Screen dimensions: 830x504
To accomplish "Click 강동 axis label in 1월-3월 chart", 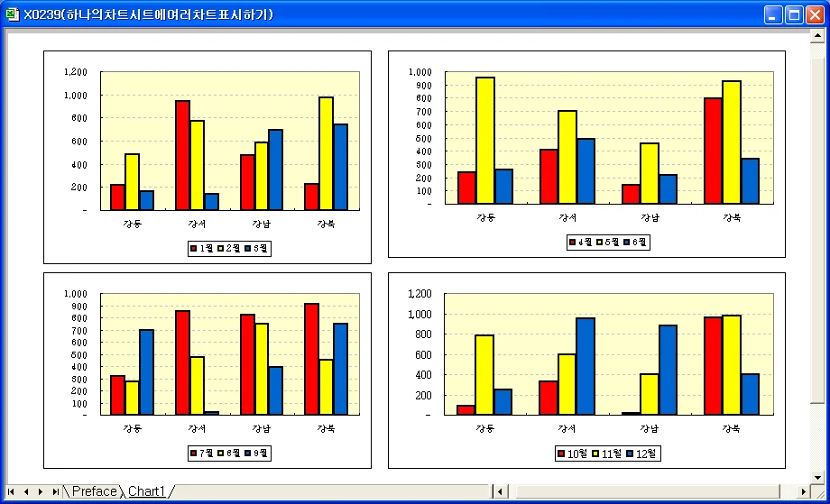I will pos(133,224).
